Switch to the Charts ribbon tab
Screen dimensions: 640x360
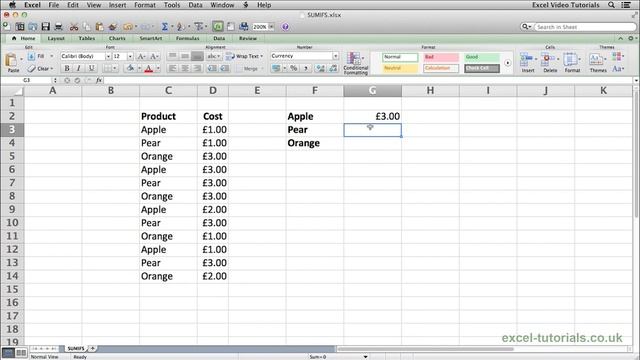click(117, 38)
